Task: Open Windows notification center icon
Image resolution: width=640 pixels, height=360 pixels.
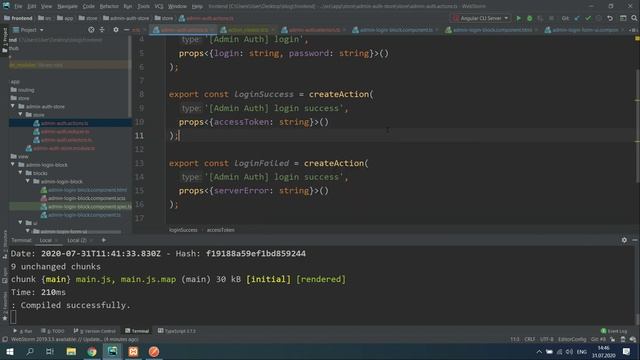Action: tap(627, 351)
